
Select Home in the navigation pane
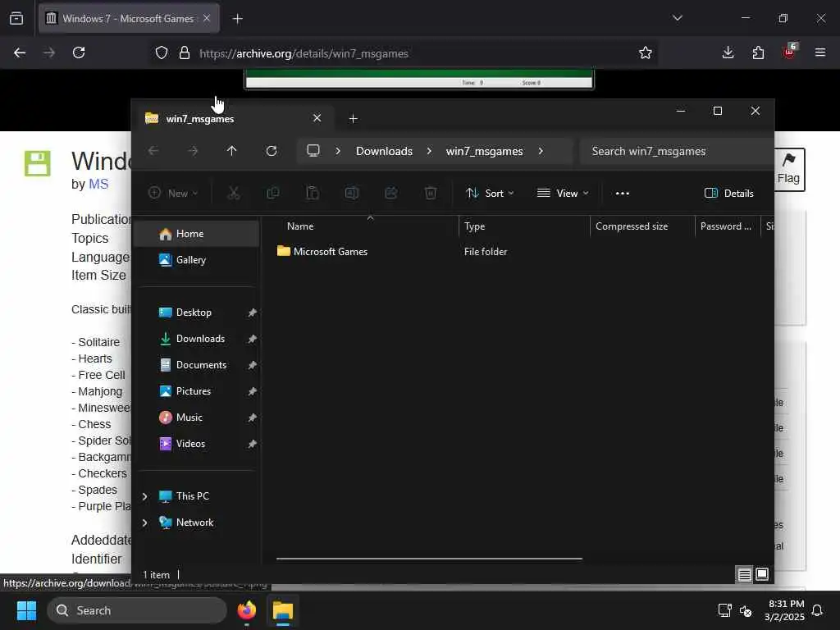[197, 234]
